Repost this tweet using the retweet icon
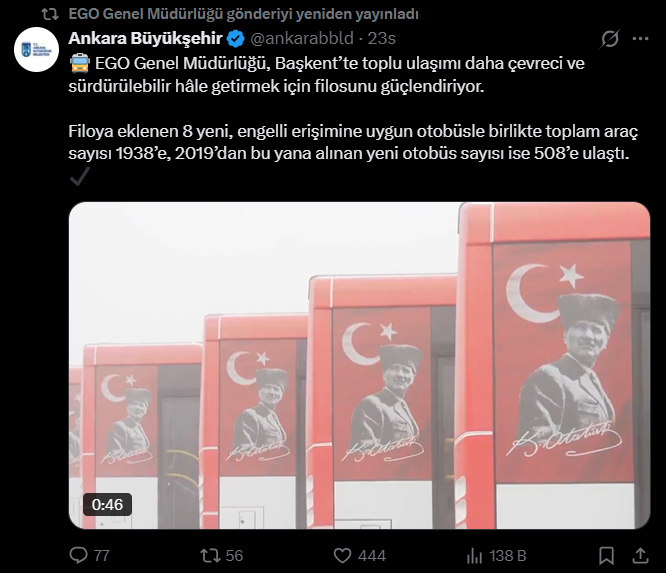 210,555
